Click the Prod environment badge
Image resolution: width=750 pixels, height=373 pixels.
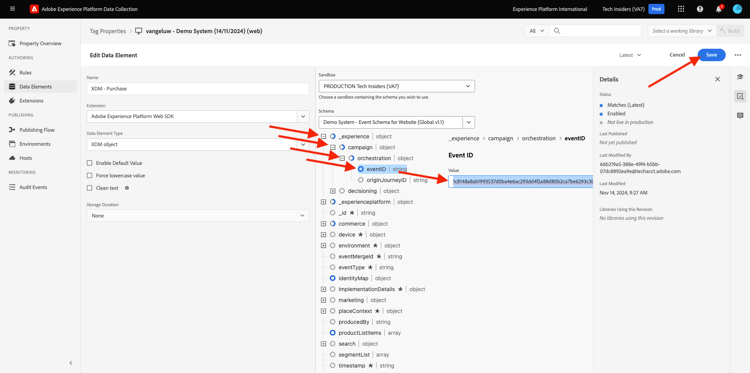pos(656,9)
